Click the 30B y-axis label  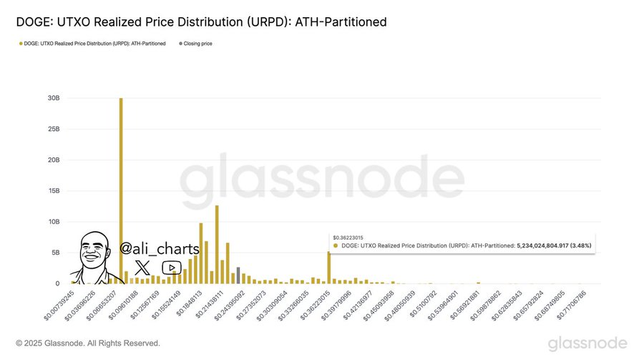tap(54, 98)
